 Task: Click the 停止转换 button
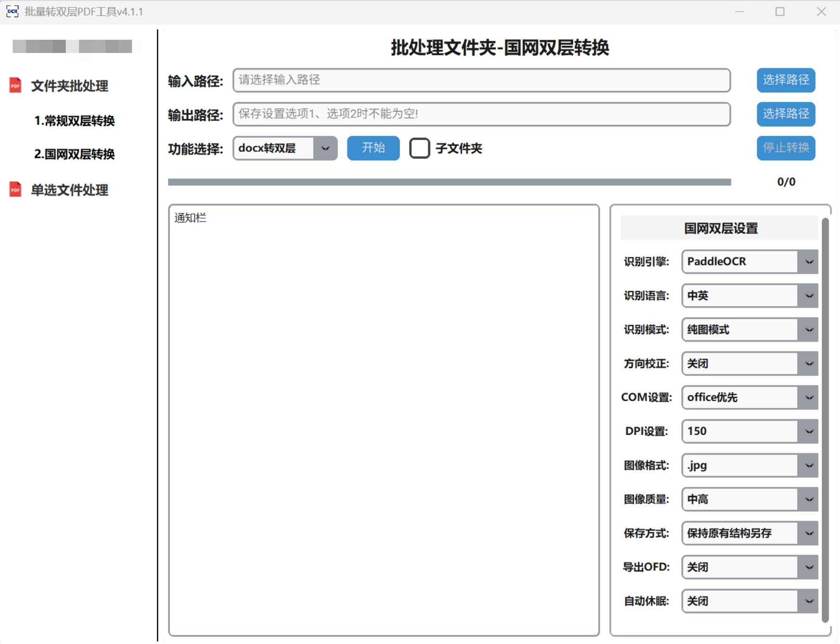point(786,148)
